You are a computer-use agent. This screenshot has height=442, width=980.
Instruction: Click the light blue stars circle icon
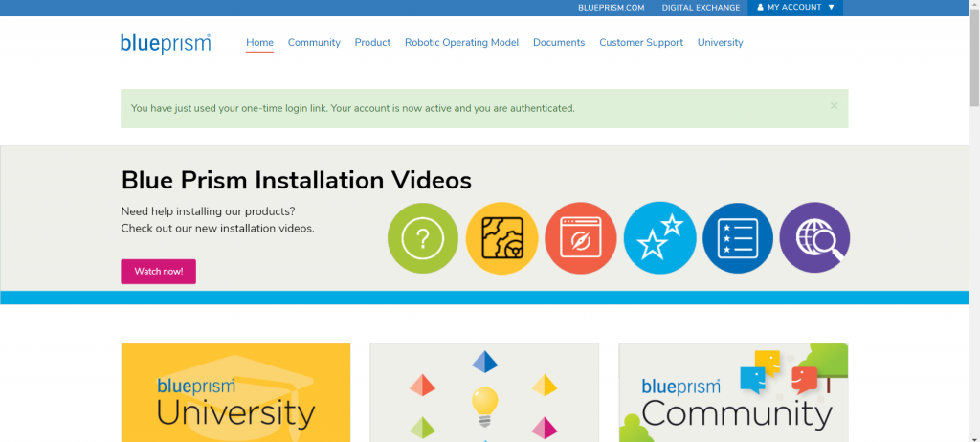660,237
